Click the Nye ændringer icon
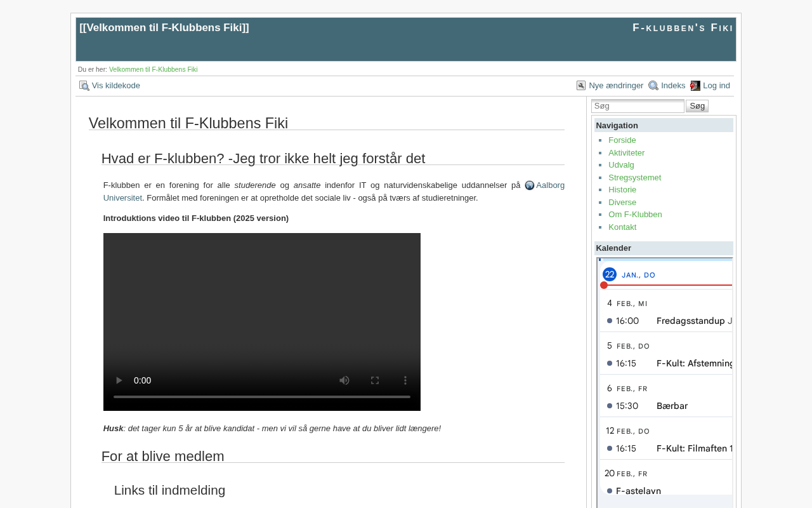The height and width of the screenshot is (508, 812). (x=581, y=86)
